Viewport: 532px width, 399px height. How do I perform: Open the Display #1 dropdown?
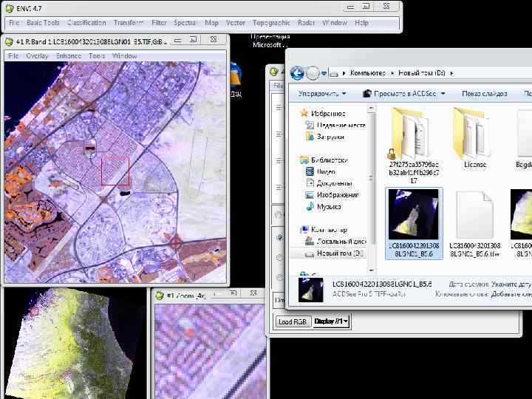click(332, 321)
